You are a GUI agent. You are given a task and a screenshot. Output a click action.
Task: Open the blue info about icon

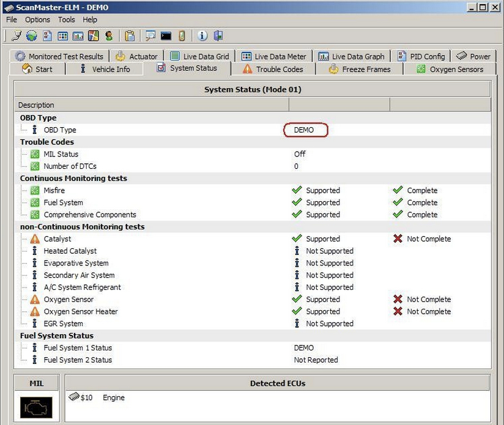[202, 35]
